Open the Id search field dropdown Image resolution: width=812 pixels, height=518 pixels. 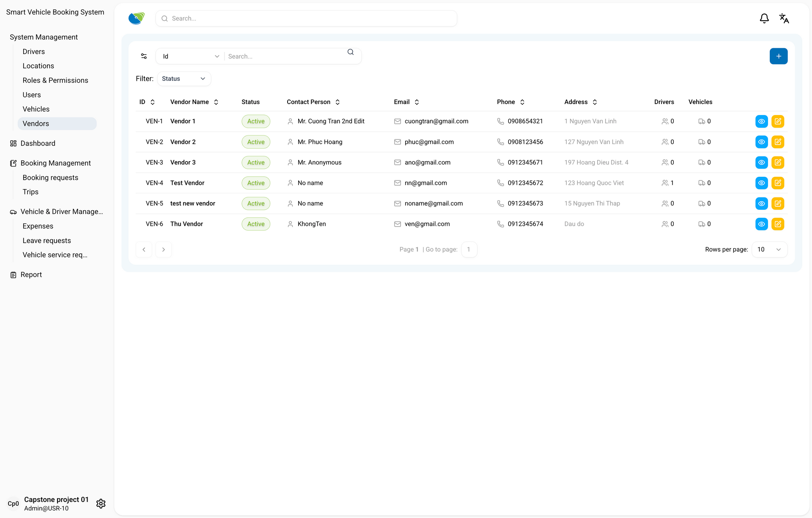tap(190, 56)
